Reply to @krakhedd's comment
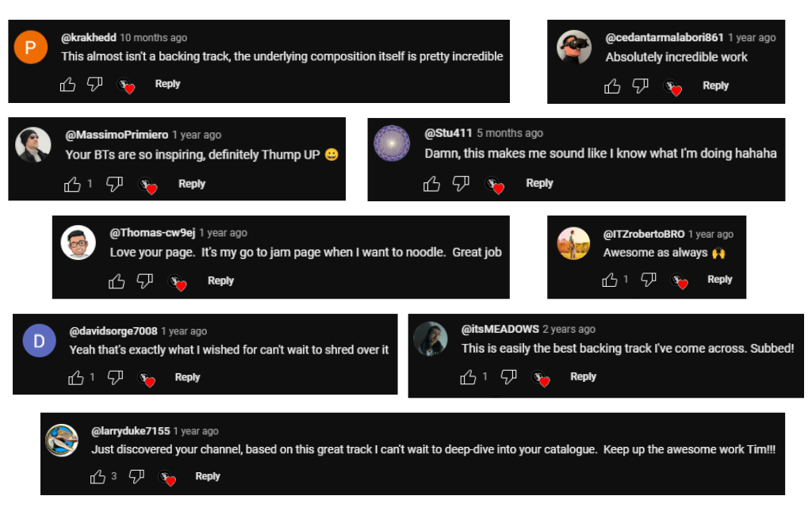Screen dimensions: 812x515 point(167,84)
